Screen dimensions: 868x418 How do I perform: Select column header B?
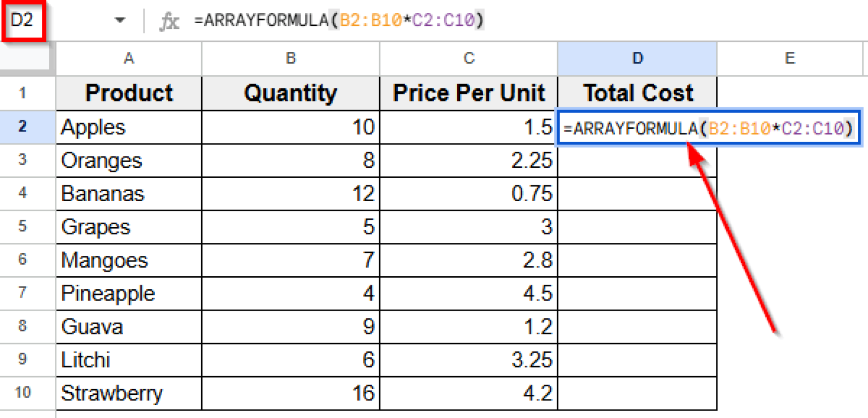coord(290,58)
